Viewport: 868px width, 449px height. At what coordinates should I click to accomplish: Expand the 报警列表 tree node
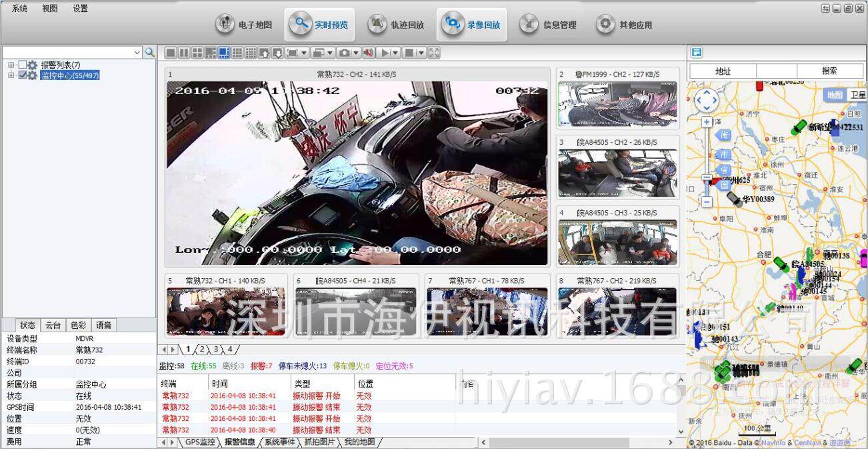click(x=11, y=65)
